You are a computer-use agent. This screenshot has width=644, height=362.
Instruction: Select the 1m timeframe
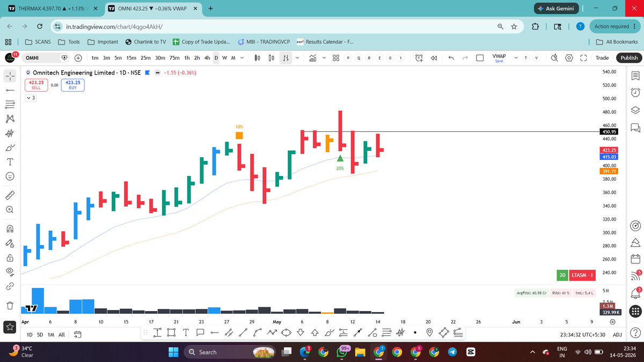[95, 58]
